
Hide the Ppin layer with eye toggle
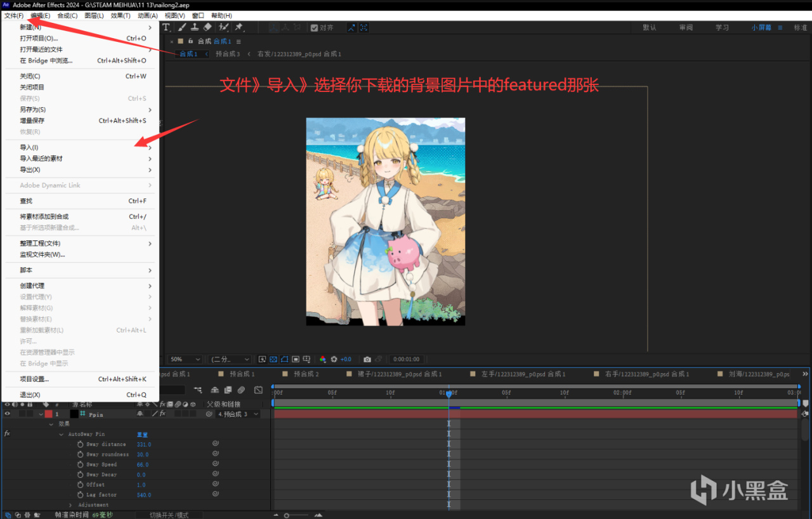[8, 414]
